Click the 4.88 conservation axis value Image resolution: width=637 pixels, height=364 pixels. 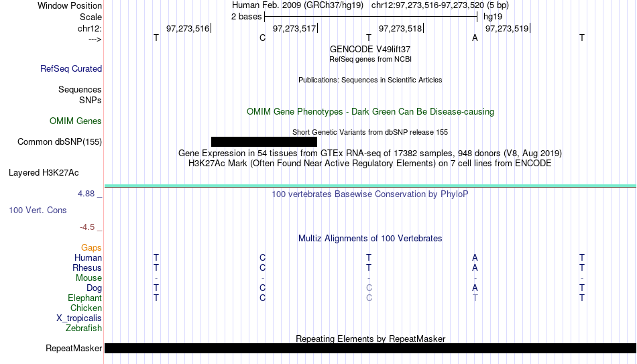click(x=86, y=194)
